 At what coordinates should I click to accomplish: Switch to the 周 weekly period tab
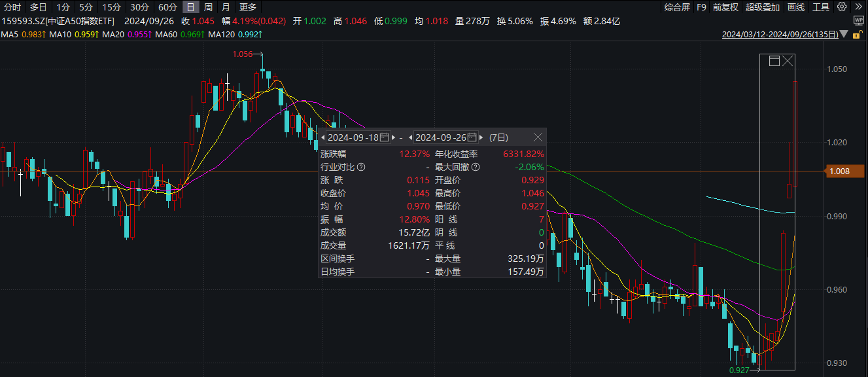click(208, 7)
